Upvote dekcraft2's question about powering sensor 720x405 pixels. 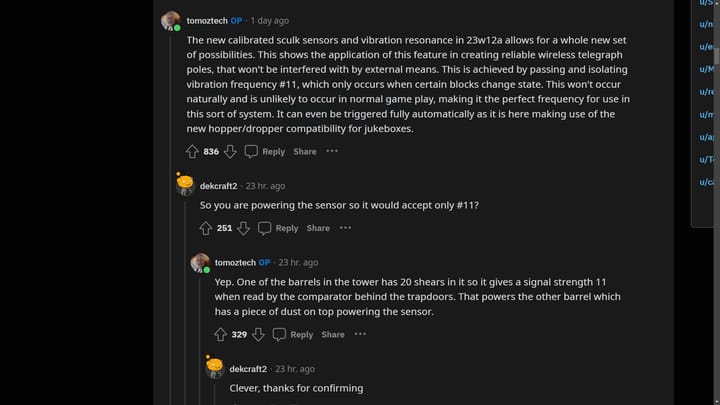(x=206, y=228)
